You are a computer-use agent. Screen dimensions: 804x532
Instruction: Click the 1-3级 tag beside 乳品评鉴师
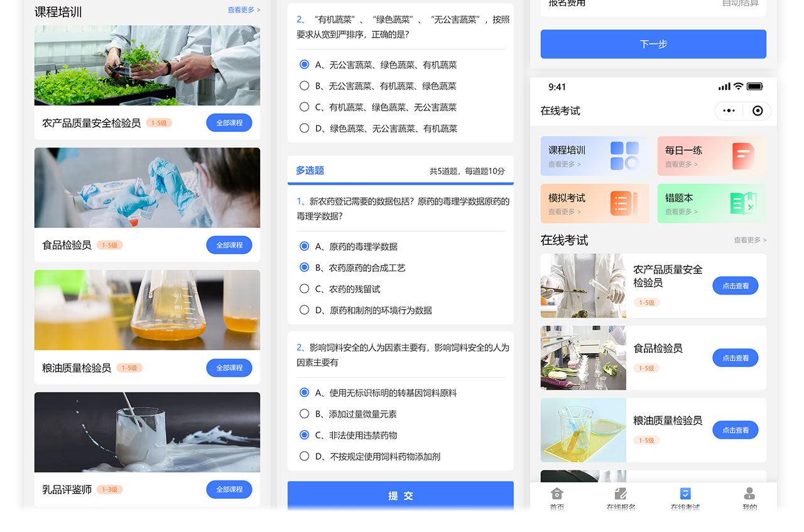pyautogui.click(x=110, y=489)
